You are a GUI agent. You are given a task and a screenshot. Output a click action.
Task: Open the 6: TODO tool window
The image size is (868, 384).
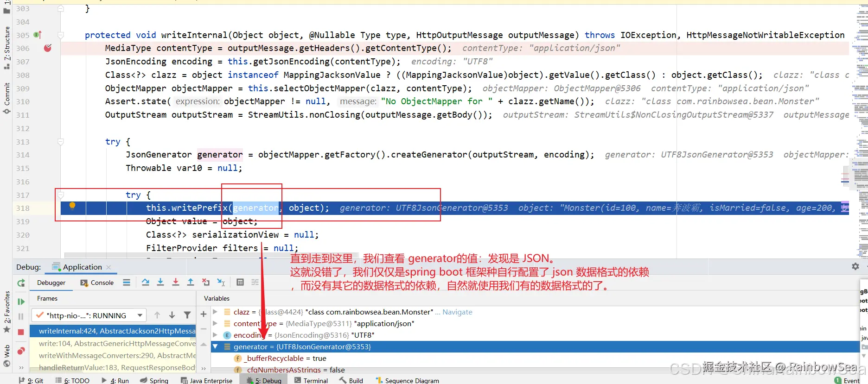[x=72, y=380]
